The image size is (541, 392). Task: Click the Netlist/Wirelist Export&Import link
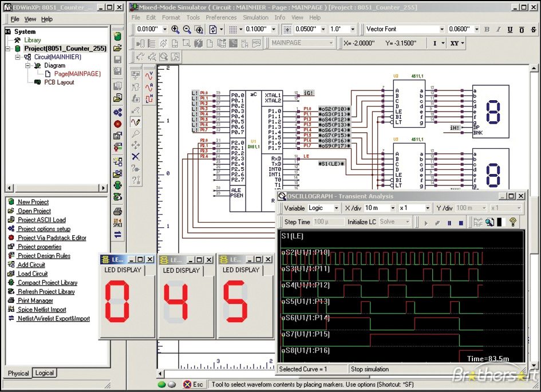53,319
